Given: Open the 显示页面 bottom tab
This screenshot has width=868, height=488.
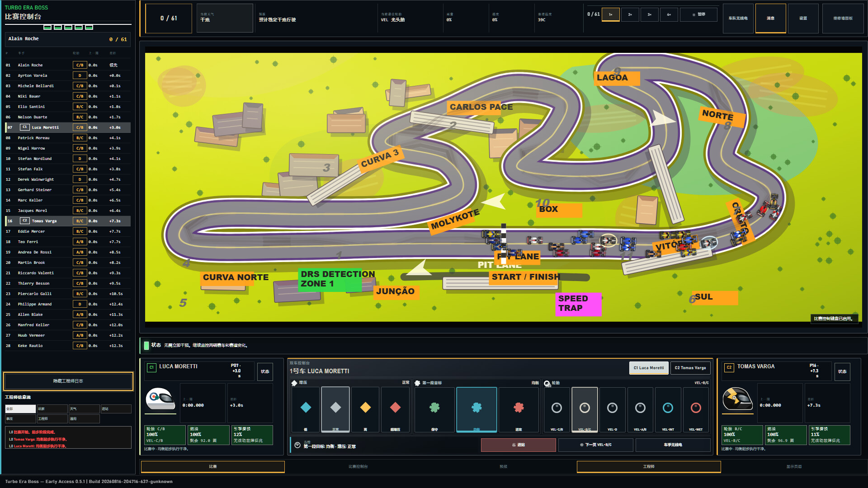Looking at the screenshot, I should click(794, 467).
